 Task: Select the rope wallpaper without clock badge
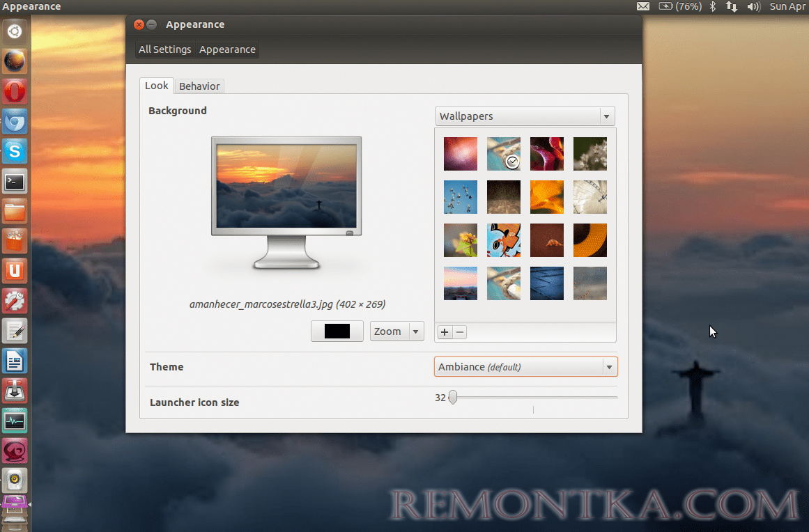[504, 283]
